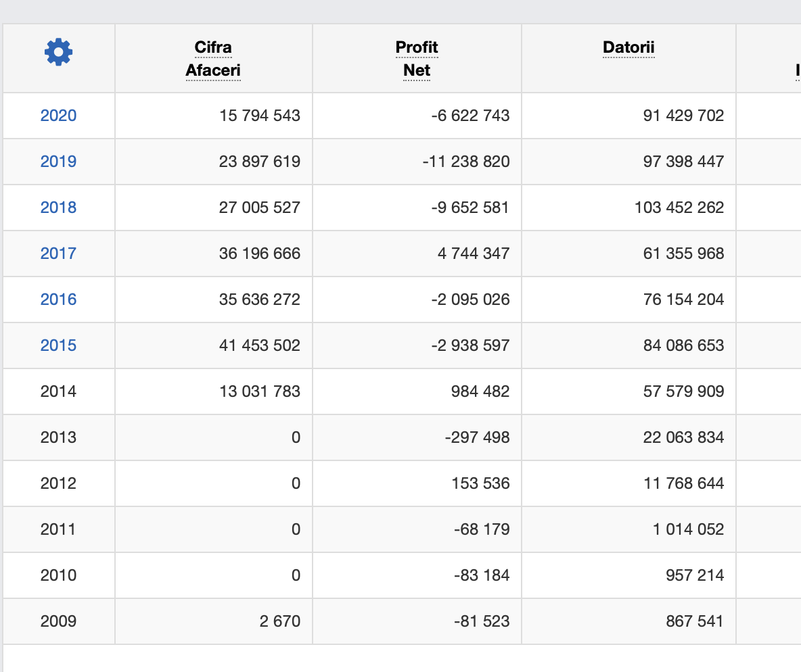The image size is (801, 672).
Task: Open the 2020 year link
Action: pyautogui.click(x=58, y=116)
